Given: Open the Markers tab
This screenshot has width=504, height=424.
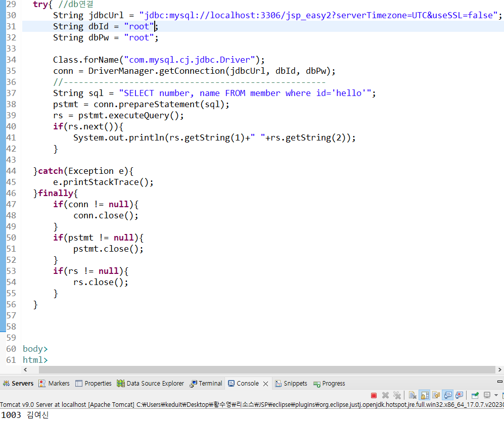Looking at the screenshot, I should [54, 384].
